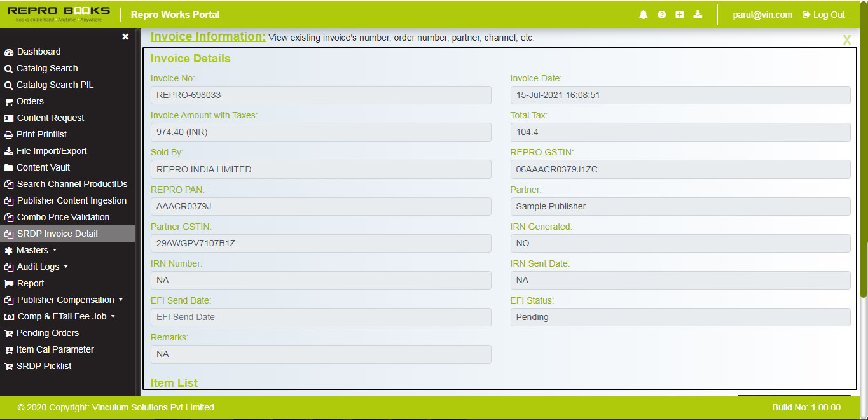Viewport: 868px width, 420px height.
Task: Click the notifications bell icon
Action: click(x=643, y=14)
